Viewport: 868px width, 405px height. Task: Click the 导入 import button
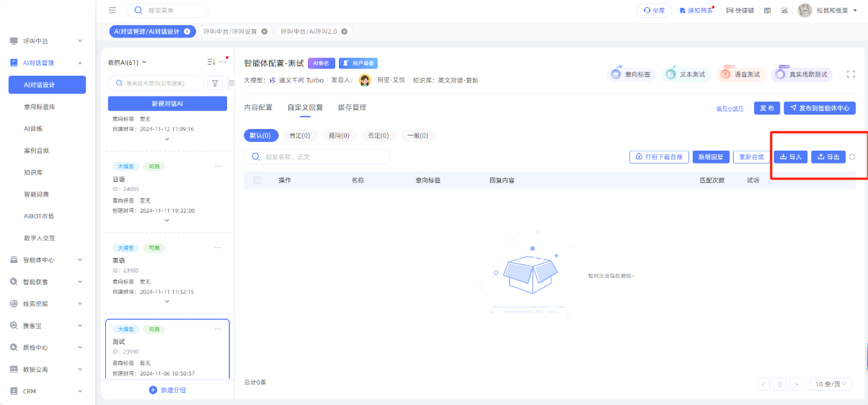pos(790,157)
